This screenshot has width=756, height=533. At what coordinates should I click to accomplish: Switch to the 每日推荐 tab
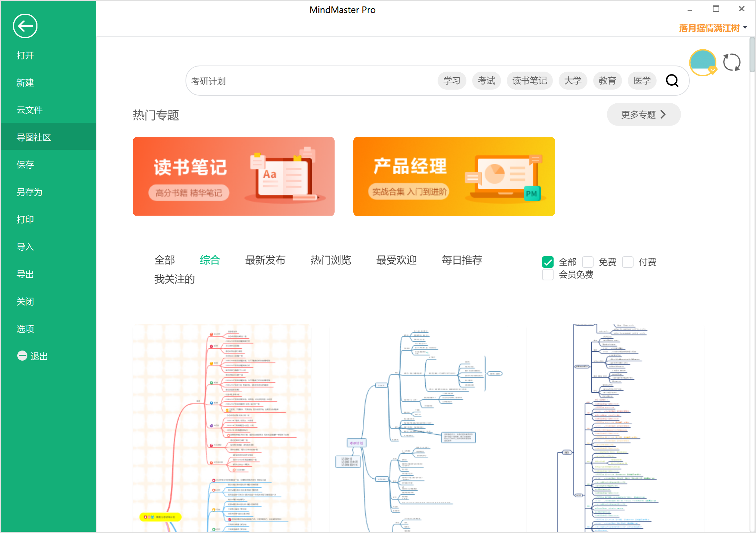(x=462, y=260)
